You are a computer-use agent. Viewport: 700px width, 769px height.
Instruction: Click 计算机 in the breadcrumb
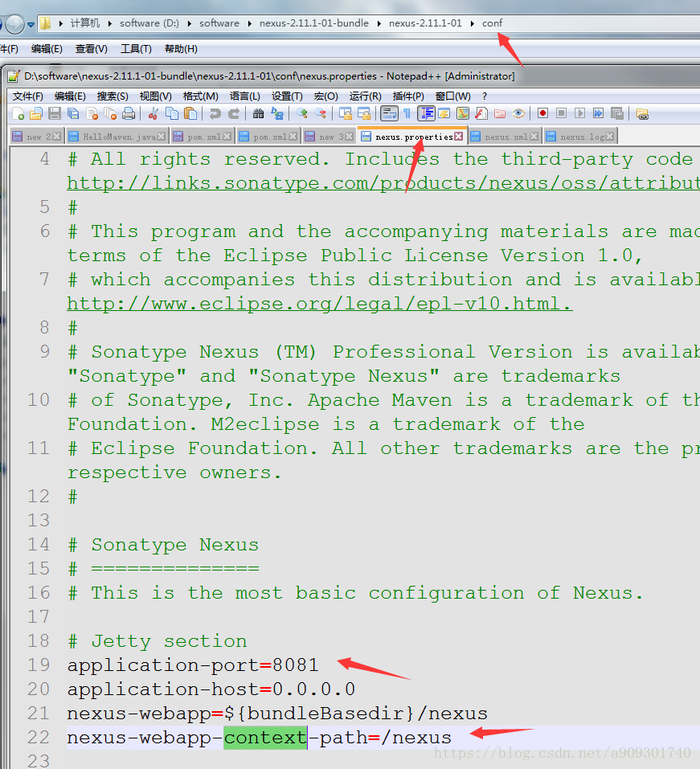85,23
